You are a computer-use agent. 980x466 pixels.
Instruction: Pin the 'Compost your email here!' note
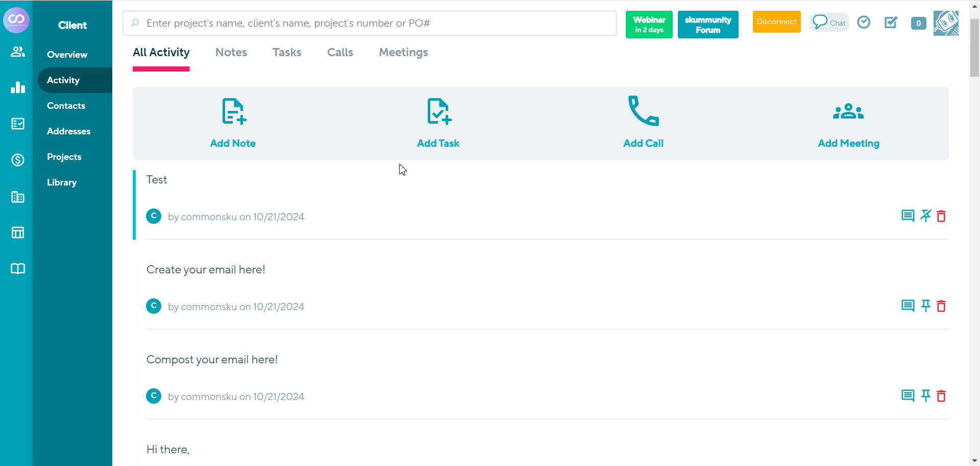(925, 396)
